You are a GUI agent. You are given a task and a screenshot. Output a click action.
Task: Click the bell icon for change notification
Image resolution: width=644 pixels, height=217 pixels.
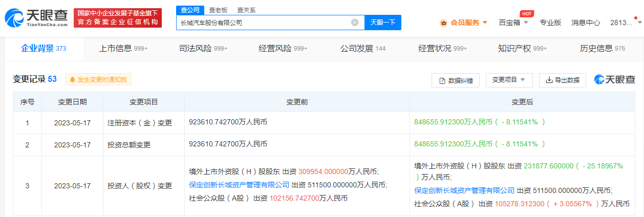72,79
